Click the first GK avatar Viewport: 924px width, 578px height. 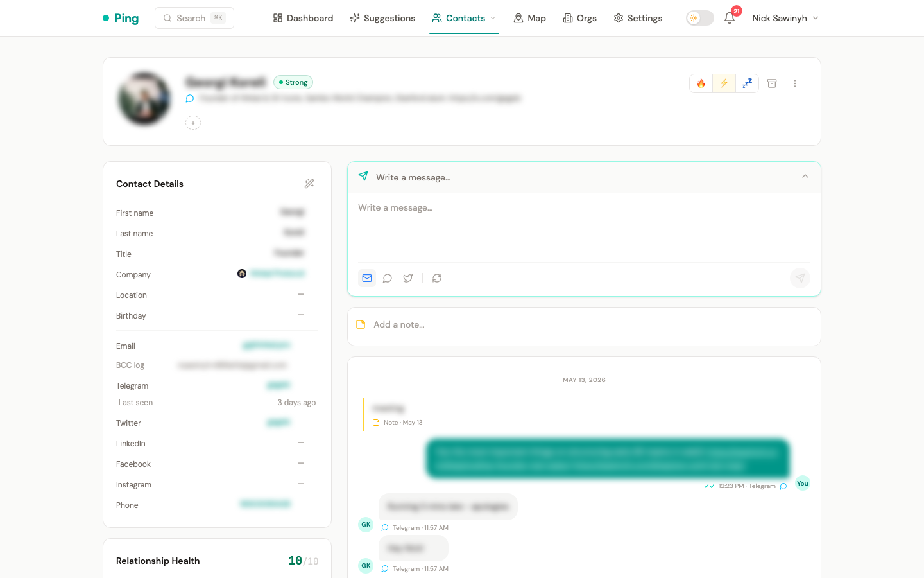366,525
